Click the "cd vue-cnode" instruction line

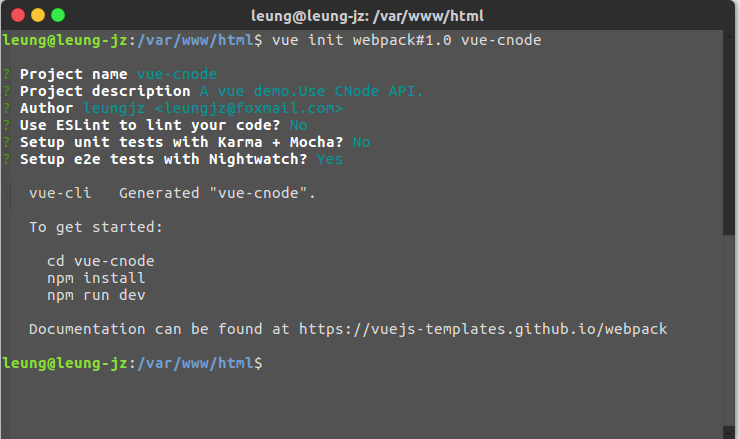(100, 261)
